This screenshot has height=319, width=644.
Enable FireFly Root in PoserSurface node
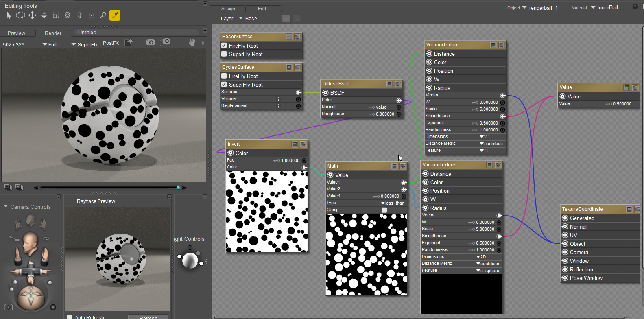click(224, 46)
